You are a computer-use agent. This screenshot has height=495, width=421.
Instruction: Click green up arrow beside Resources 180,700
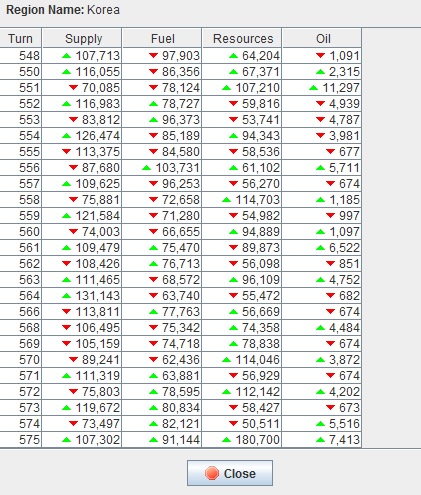(x=226, y=440)
